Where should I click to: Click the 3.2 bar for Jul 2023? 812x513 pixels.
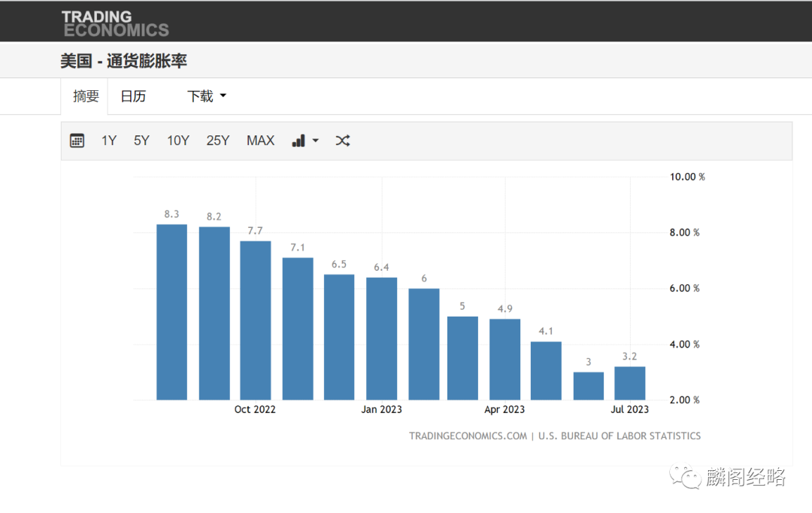pyautogui.click(x=630, y=384)
